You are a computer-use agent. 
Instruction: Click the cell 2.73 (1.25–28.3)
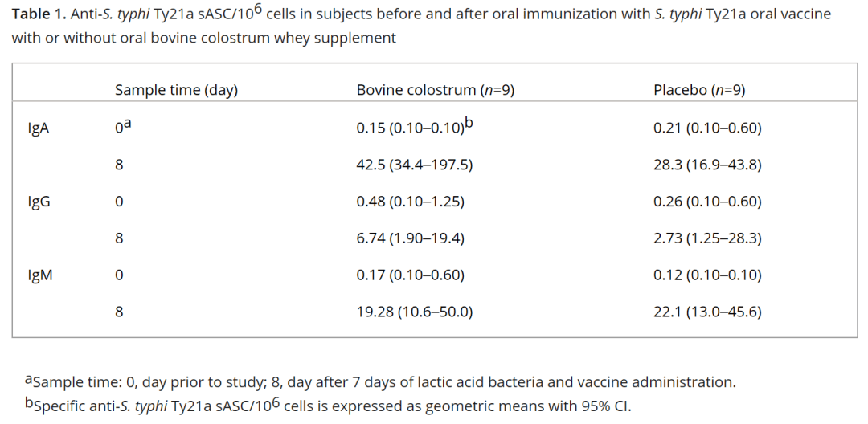click(x=707, y=238)
